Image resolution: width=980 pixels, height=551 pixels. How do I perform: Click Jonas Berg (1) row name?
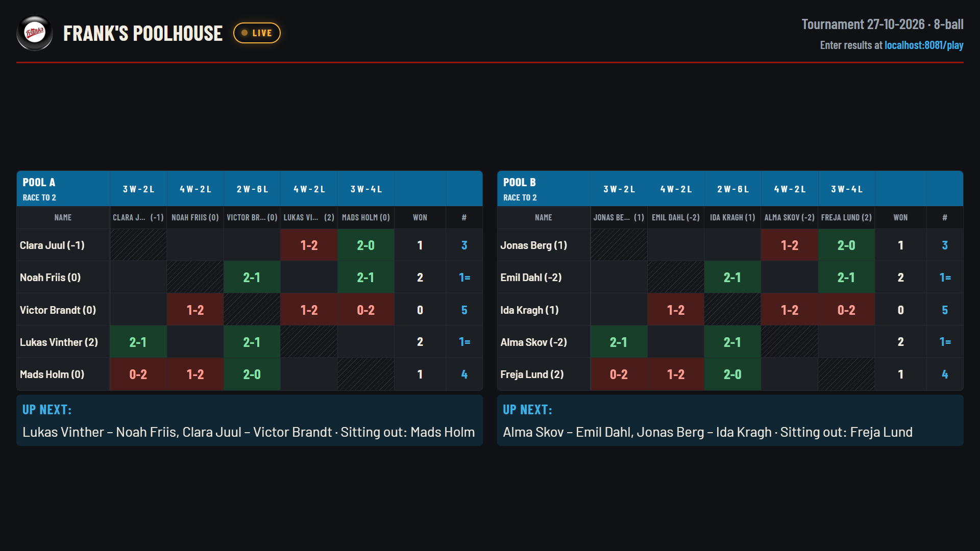[x=533, y=245]
